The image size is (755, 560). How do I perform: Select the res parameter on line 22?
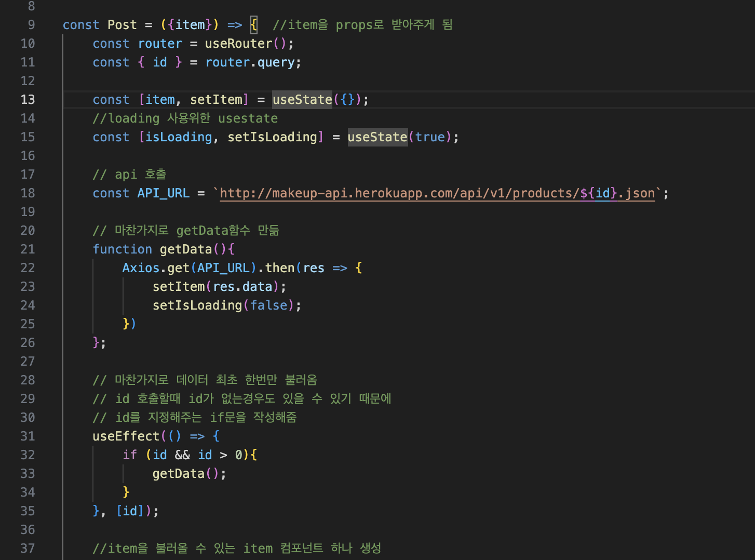(x=314, y=268)
